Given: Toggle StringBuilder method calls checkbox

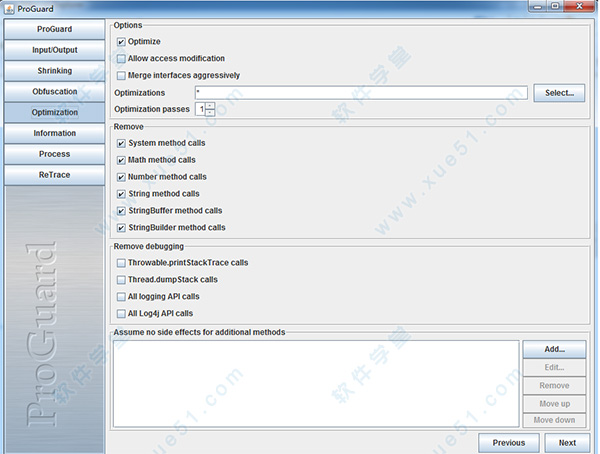Looking at the screenshot, I should click(121, 228).
